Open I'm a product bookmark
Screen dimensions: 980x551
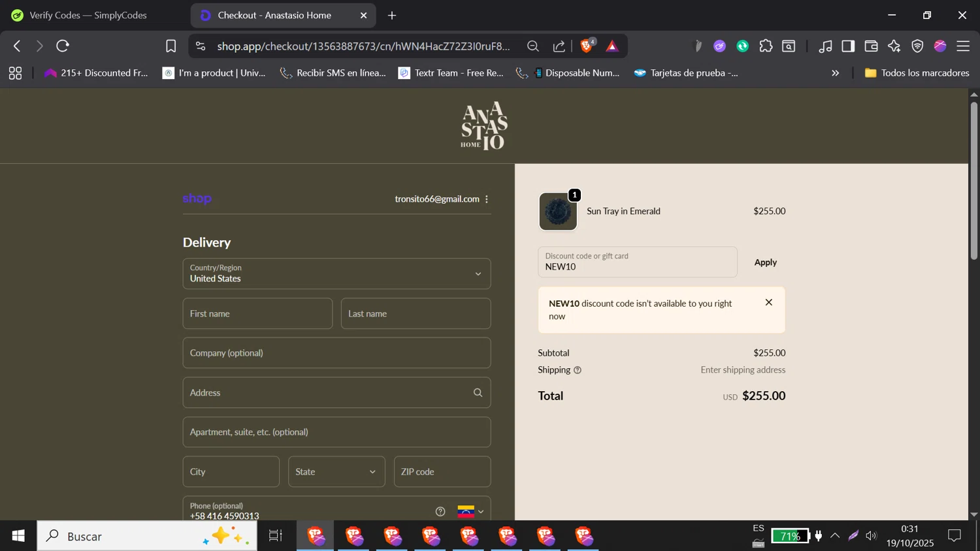214,73
